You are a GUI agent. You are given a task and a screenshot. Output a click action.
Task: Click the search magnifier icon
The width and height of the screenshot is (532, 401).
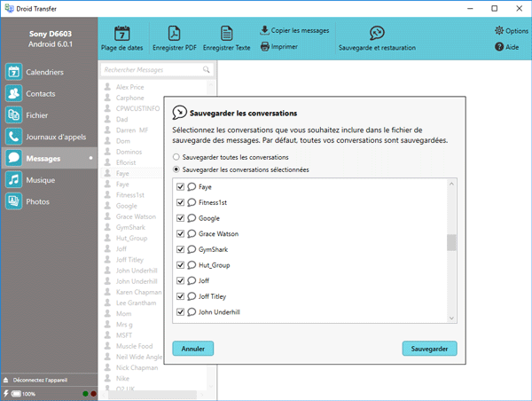tap(207, 69)
